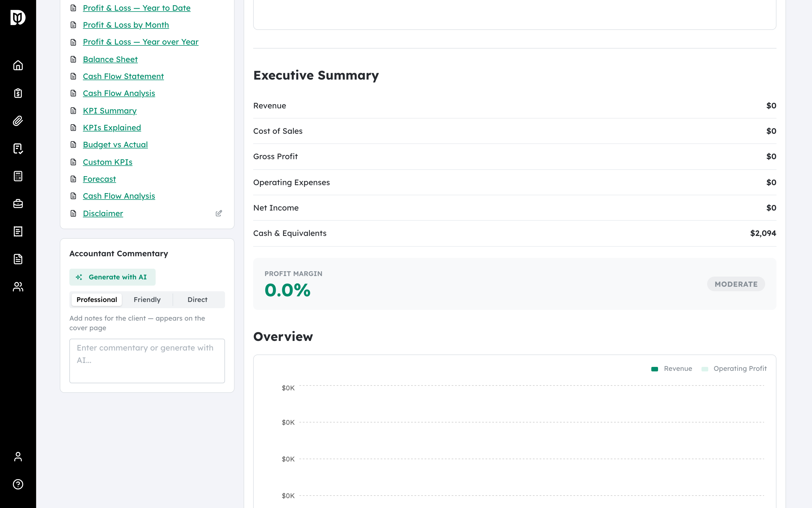This screenshot has width=812, height=508.
Task: Click the commentary text box
Action: pyautogui.click(x=147, y=361)
